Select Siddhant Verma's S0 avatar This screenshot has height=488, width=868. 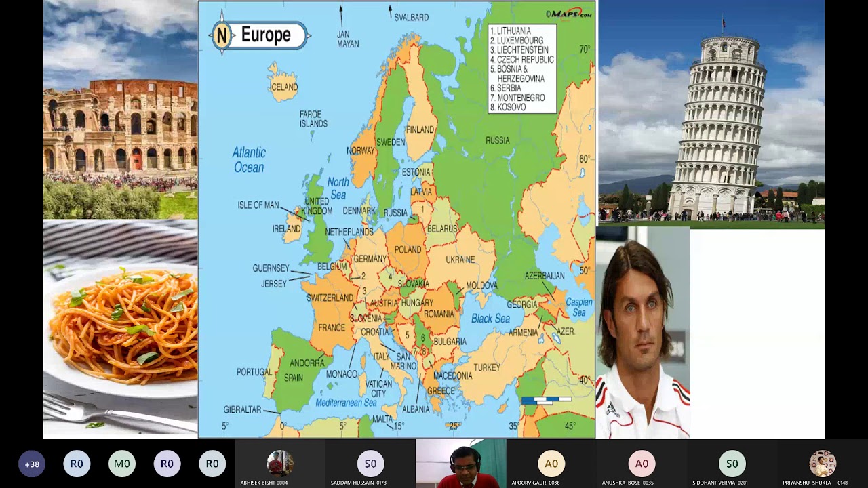click(732, 464)
